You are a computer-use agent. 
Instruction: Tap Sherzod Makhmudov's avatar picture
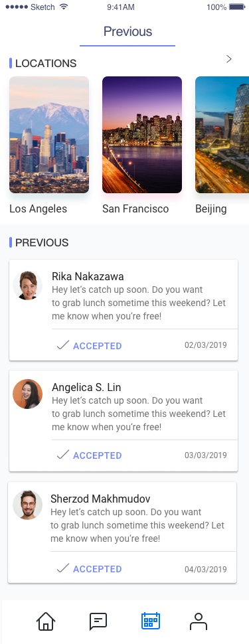coord(27,505)
